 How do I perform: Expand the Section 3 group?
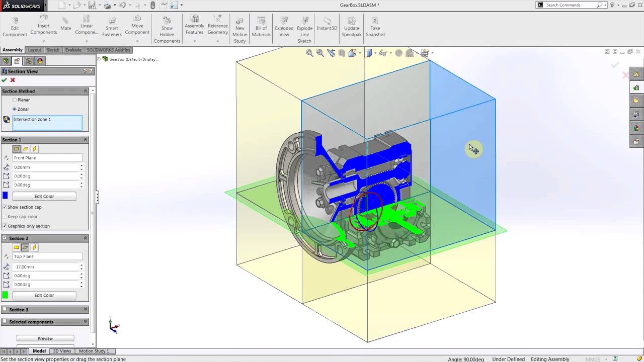tap(85, 310)
